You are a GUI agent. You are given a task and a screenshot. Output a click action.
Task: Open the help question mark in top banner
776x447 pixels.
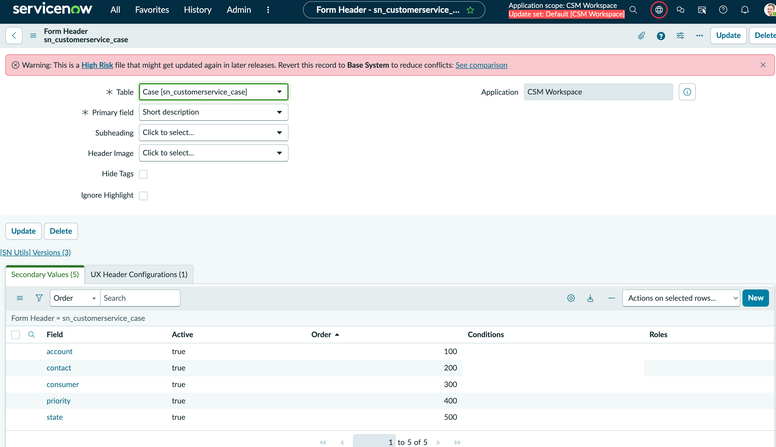723,10
